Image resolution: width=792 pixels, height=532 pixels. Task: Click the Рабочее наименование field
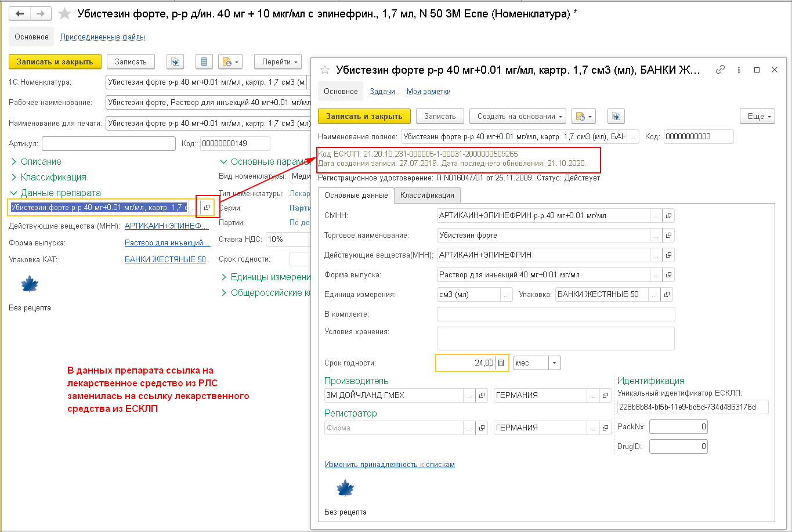point(208,103)
